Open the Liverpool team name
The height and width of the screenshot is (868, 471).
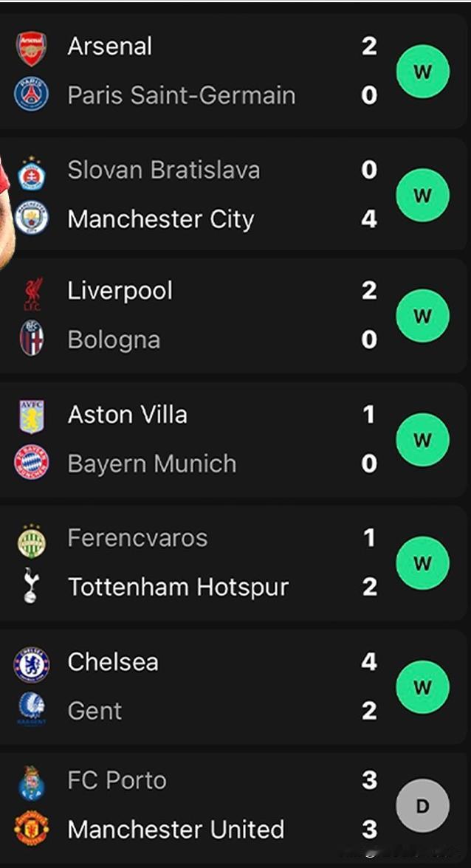[120, 291]
